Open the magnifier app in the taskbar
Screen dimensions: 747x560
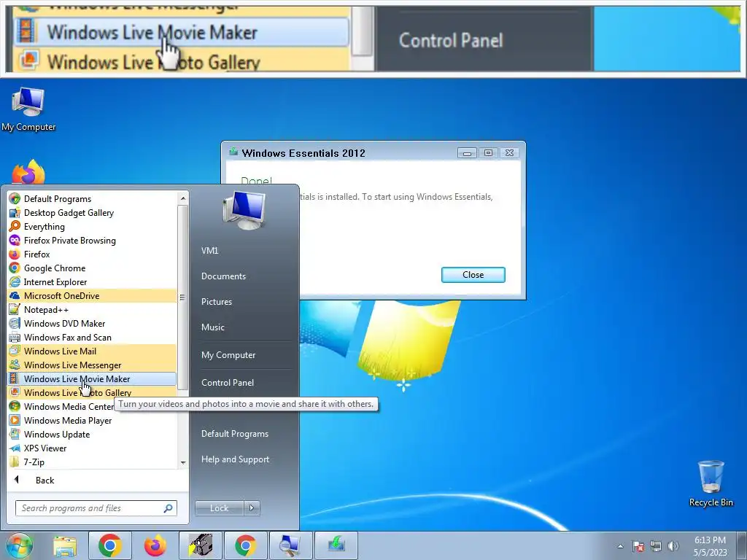[x=290, y=545]
